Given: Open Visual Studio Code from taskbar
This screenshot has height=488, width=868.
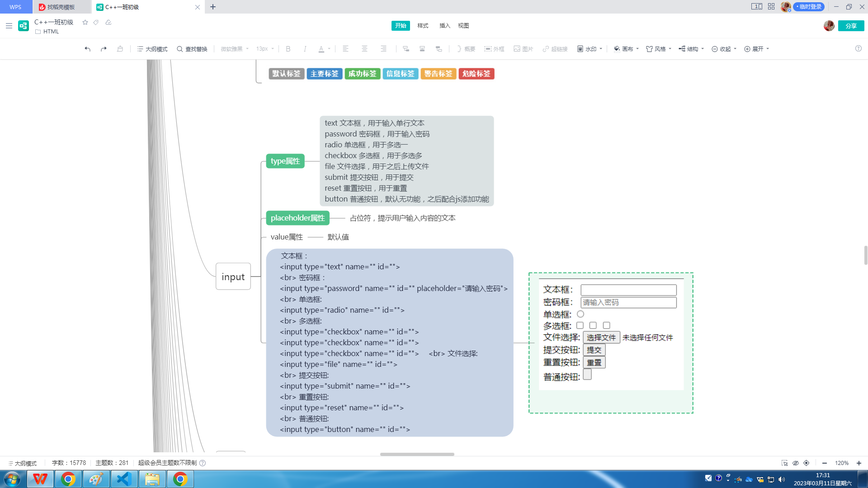Looking at the screenshot, I should point(124,479).
